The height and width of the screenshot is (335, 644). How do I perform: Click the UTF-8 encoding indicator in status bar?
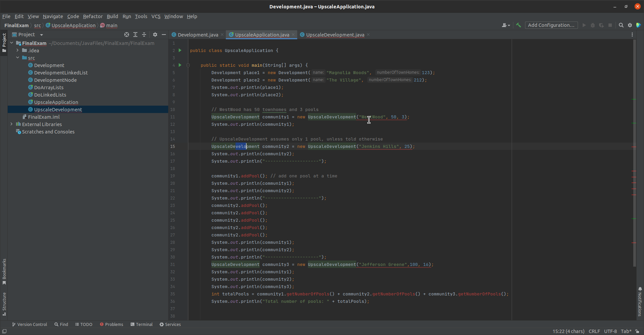coord(610,331)
